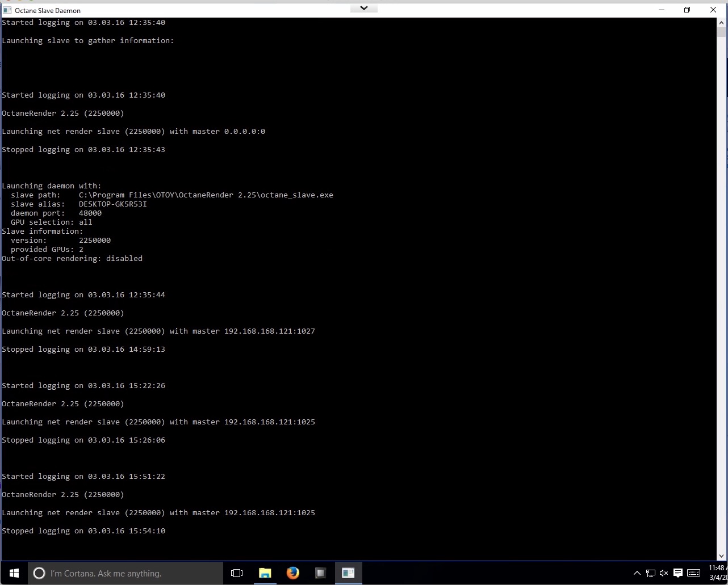Show hidden system tray icons
The width and height of the screenshot is (728, 585).
(x=637, y=573)
